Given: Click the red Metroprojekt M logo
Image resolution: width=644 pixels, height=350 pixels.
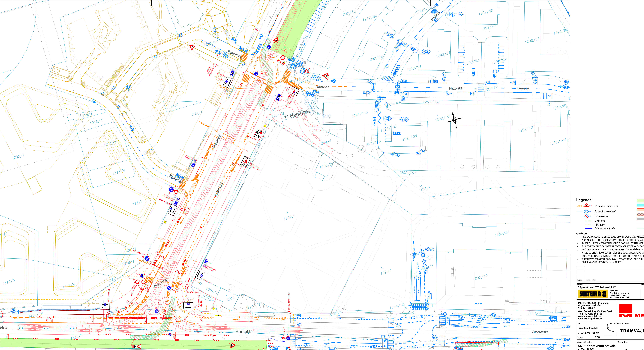Looking at the screenshot, I should click(626, 311).
